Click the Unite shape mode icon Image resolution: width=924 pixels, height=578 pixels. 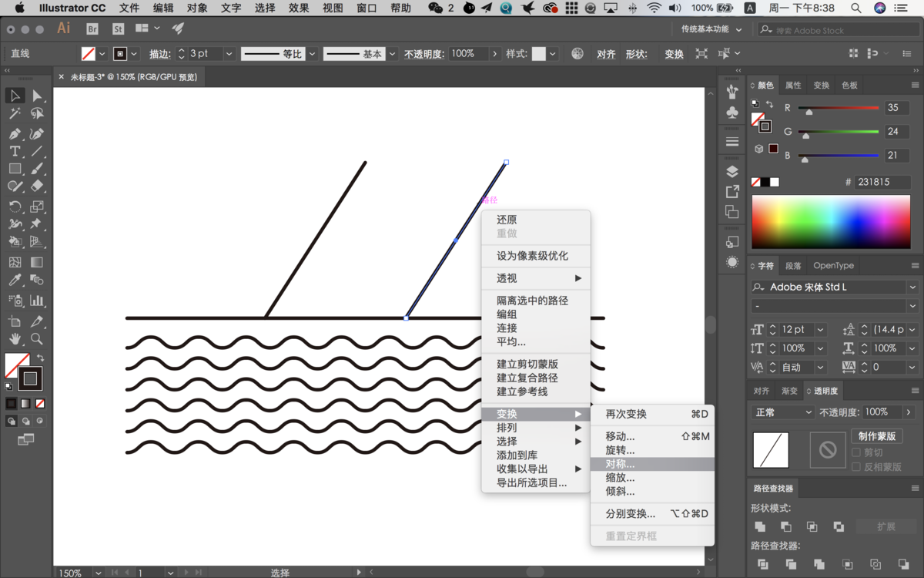coord(760,526)
